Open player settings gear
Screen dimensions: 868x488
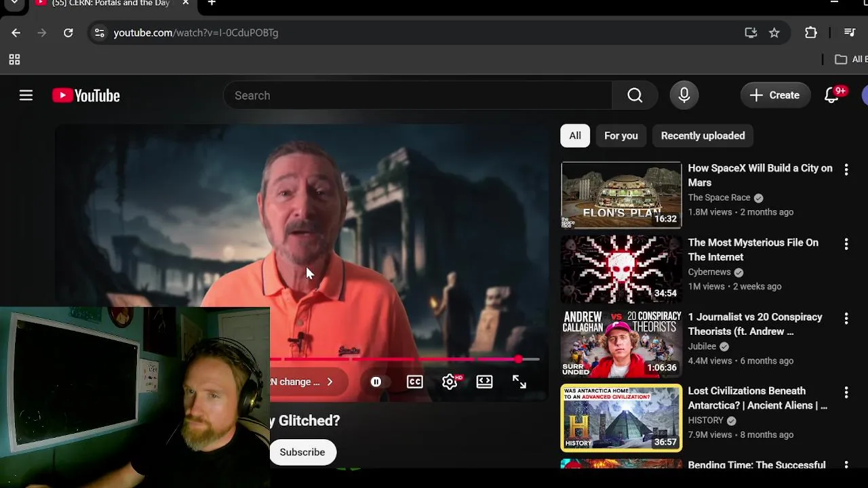[450, 382]
